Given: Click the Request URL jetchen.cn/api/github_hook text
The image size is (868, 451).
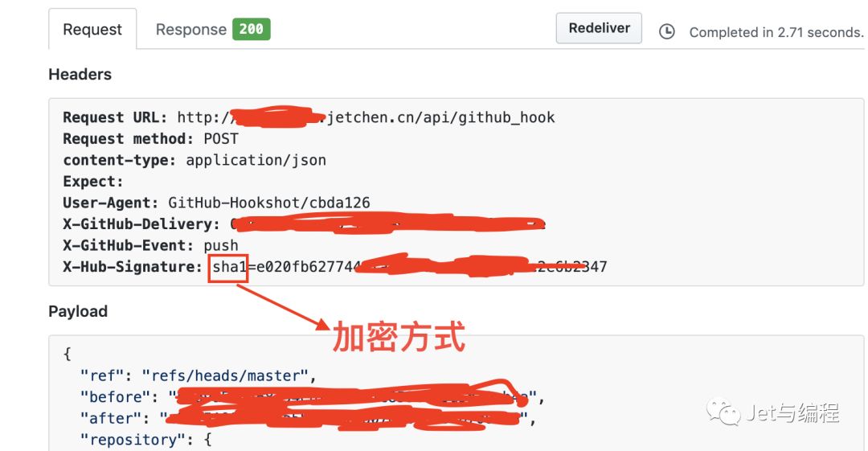Looking at the screenshot, I should tap(440, 117).
